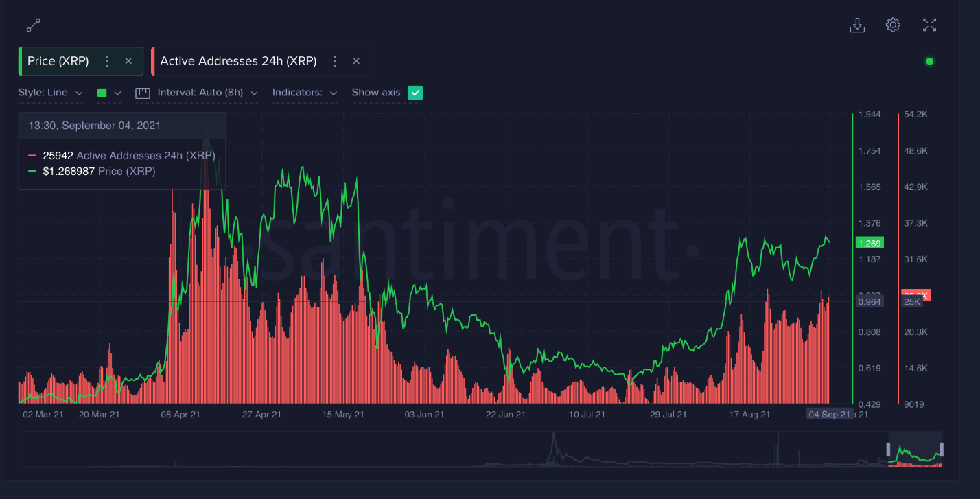Click the 04 Sep 21 date label

pyautogui.click(x=830, y=414)
